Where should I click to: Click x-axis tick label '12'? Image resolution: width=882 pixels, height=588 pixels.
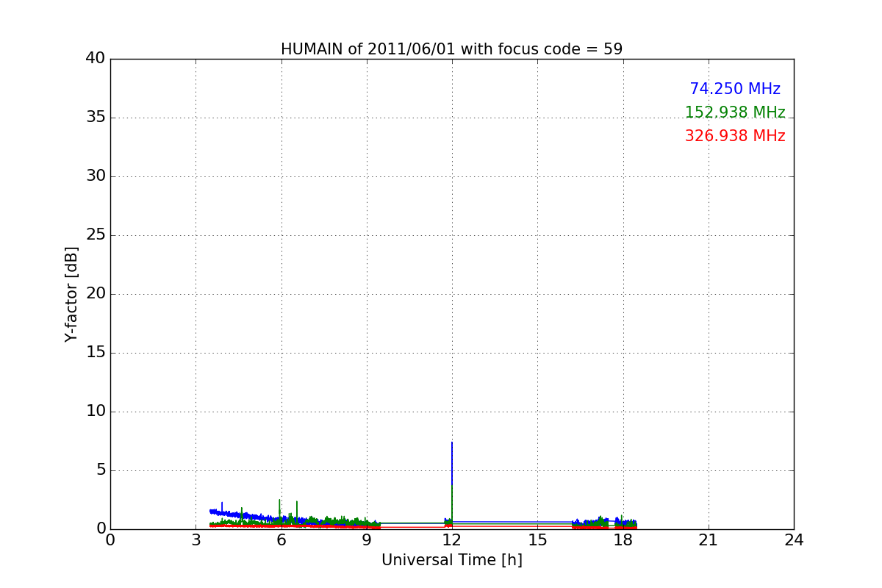(452, 540)
